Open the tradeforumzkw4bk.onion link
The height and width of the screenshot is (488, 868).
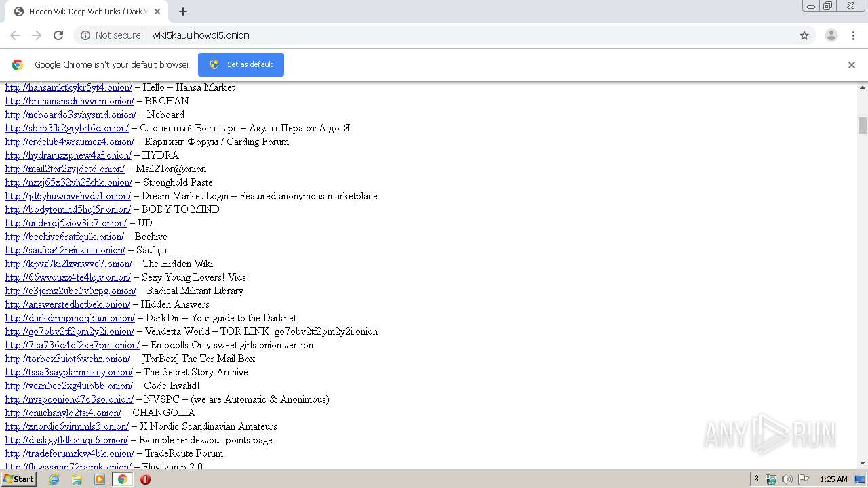click(x=70, y=453)
